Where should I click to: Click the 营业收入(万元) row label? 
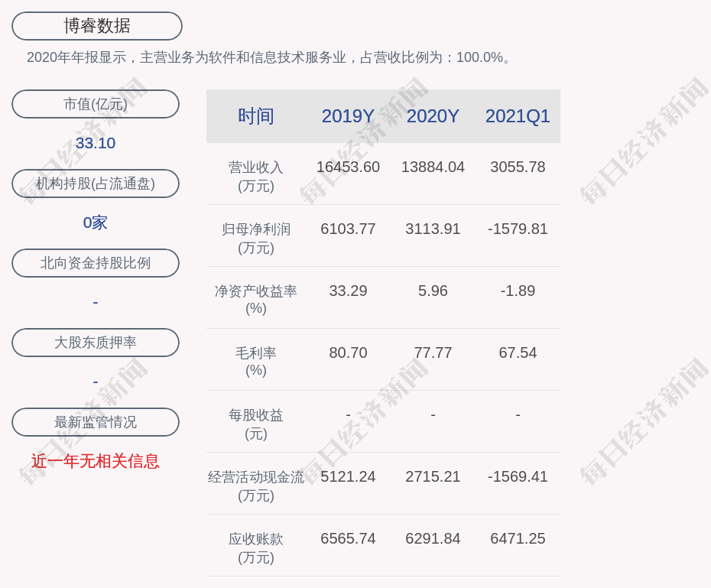[256, 176]
